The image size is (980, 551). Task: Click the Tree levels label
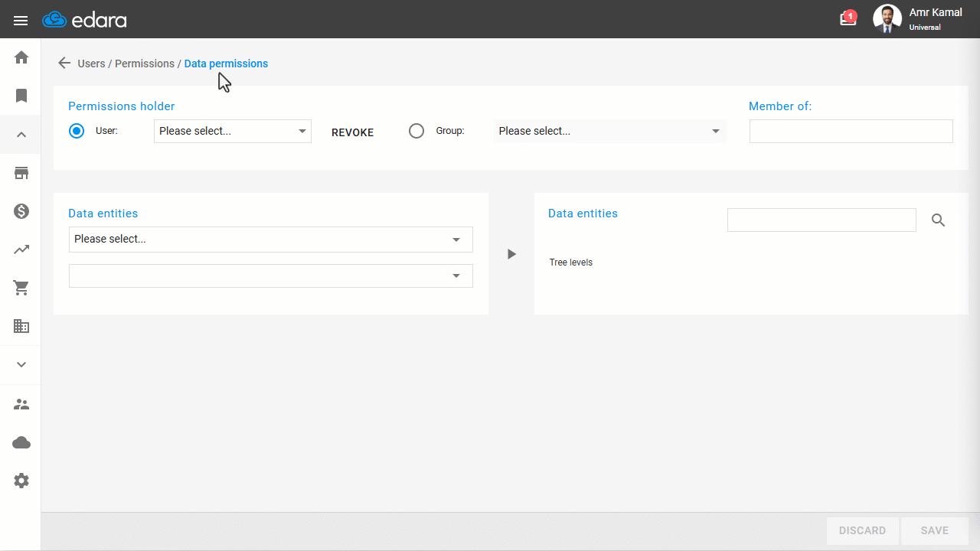(x=571, y=262)
